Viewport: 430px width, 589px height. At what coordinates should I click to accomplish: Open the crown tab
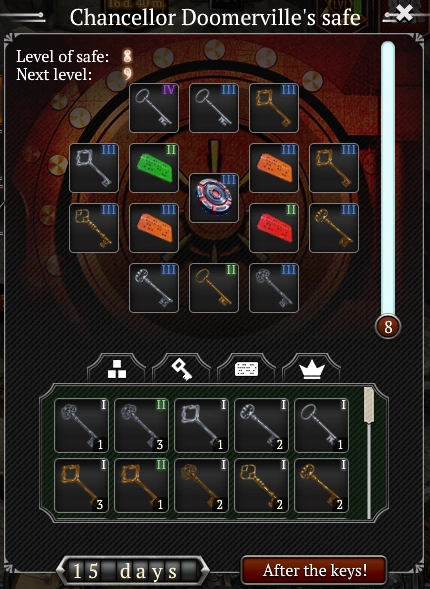(x=312, y=369)
